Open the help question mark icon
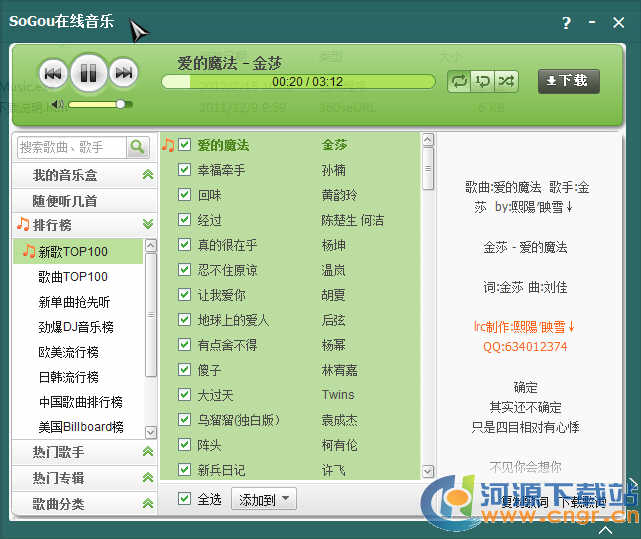 pyautogui.click(x=566, y=23)
